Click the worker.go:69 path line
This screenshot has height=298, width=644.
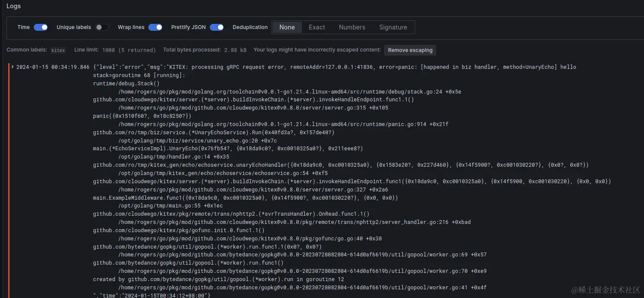pos(302,255)
